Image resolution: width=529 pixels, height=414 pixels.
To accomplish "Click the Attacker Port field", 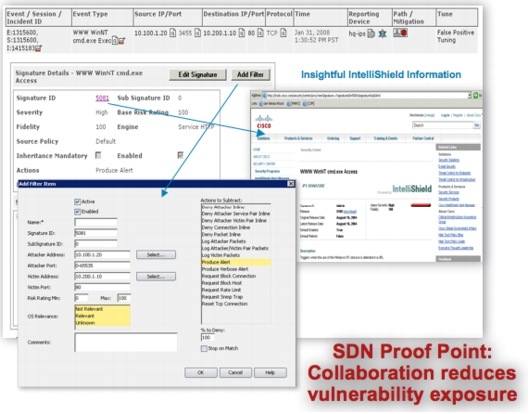I will (x=102, y=266).
